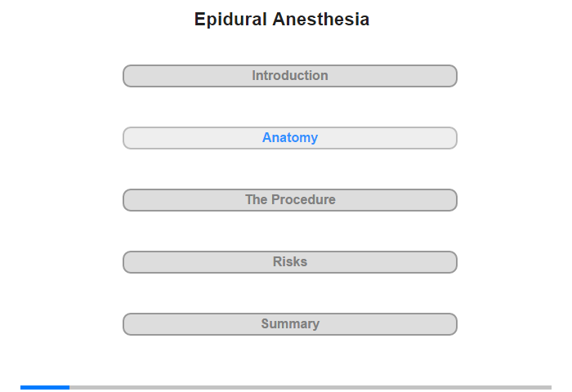The image size is (572, 392).
Task: Pick Summary from the section list
Action: (289, 324)
